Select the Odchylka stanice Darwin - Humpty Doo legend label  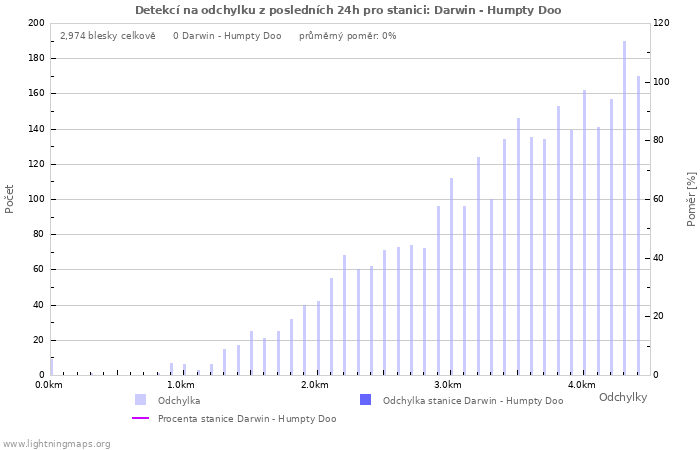[x=472, y=400]
